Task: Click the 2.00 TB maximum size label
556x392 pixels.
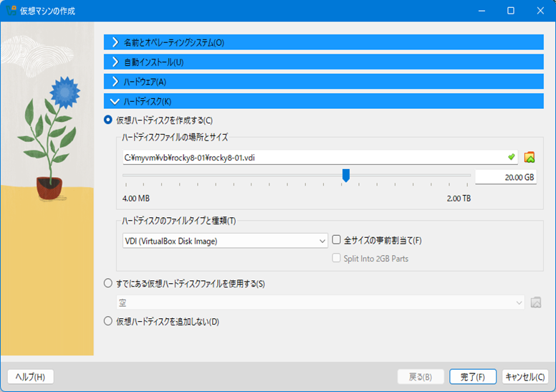Action: coord(459,199)
